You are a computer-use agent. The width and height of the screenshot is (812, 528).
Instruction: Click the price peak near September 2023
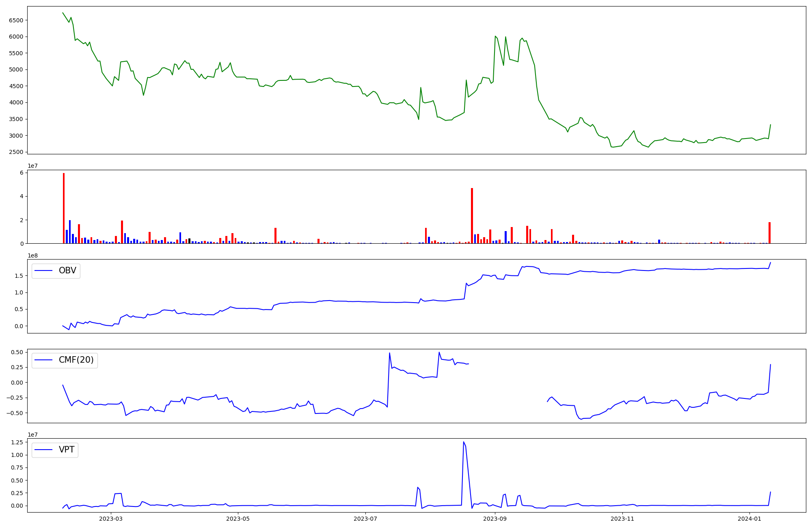click(495, 36)
